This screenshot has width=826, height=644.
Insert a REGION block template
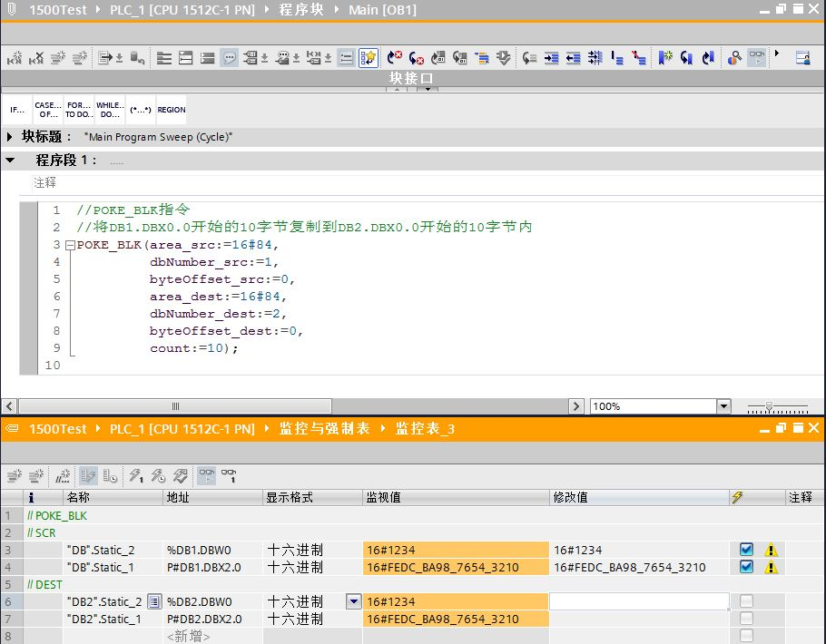point(172,110)
